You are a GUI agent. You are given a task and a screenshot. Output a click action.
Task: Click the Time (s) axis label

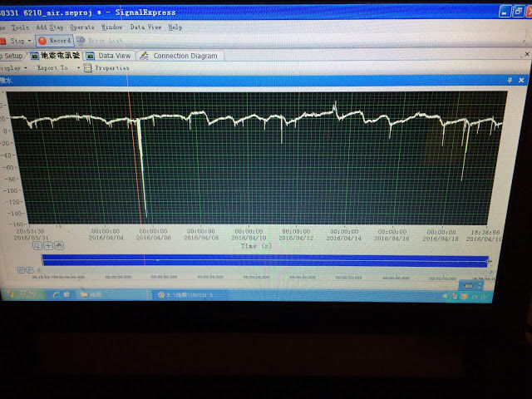tap(256, 246)
